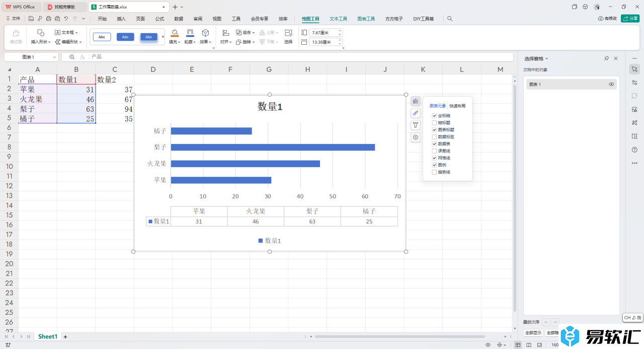Viewport: 644px width, 349px height.
Task: Open the 填充 fill dropdown
Action: (174, 42)
